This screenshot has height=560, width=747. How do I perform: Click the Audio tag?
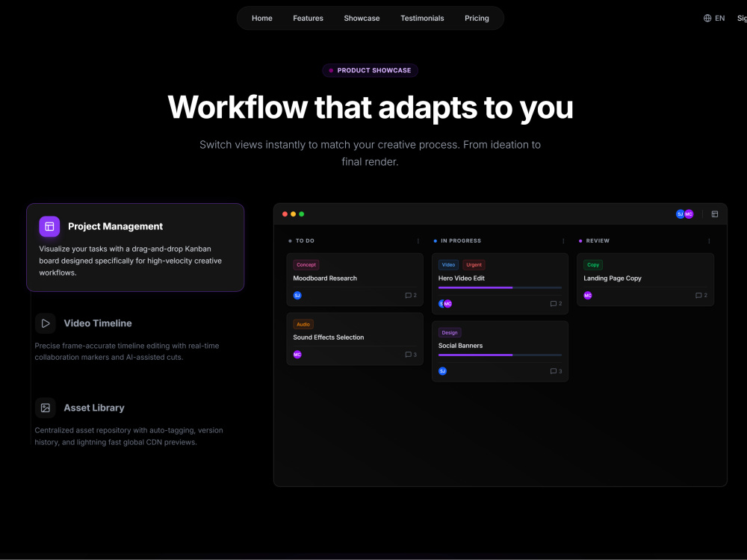click(303, 324)
